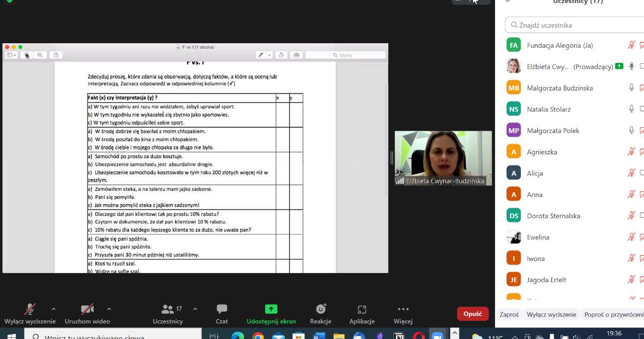Click MB avatar of Malgorzata Budzinska
The width and height of the screenshot is (644, 339).
514,88
